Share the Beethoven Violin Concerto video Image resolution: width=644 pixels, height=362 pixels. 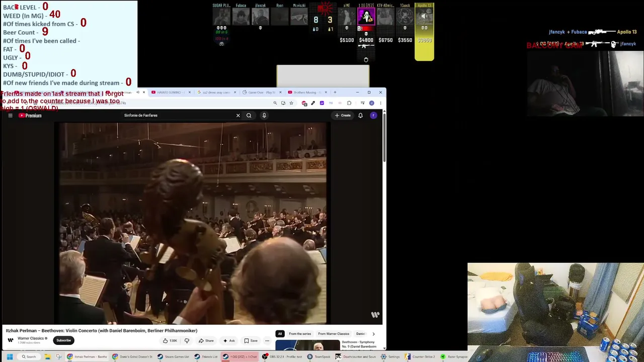coord(206,341)
